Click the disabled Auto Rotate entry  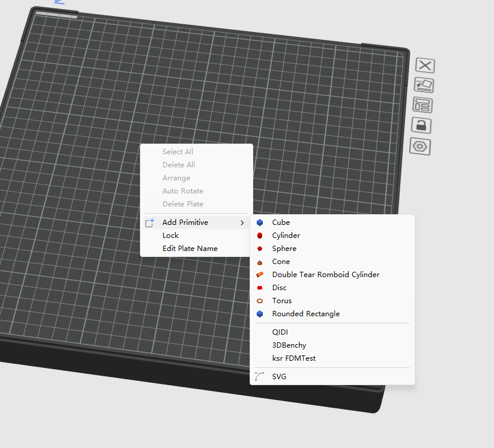tap(196, 191)
